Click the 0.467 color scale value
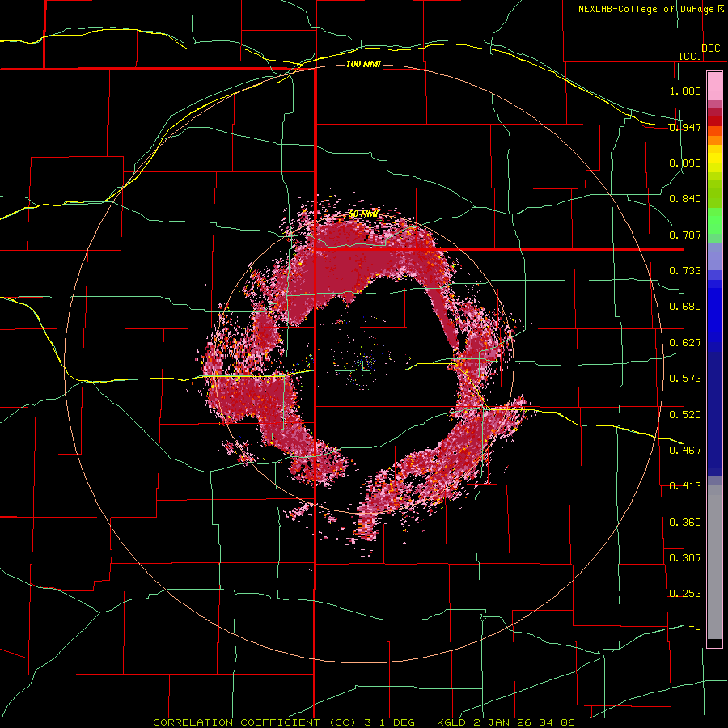The width and height of the screenshot is (728, 728). (x=685, y=450)
